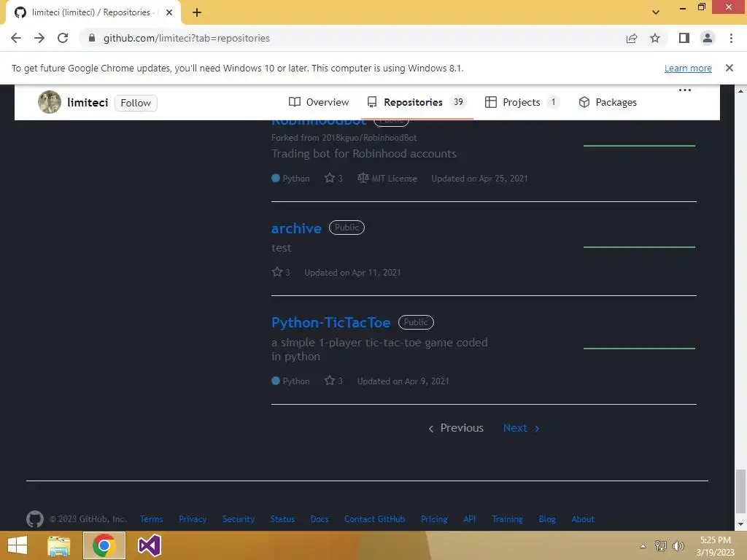Open the Blog footer link
The height and width of the screenshot is (560, 747).
pos(547,519)
